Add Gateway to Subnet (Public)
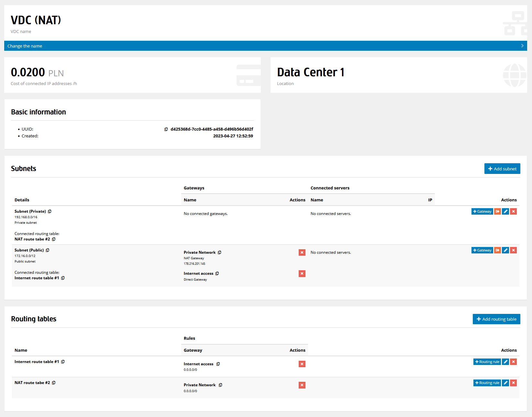Screen dimensions: 532x417 [482, 250]
